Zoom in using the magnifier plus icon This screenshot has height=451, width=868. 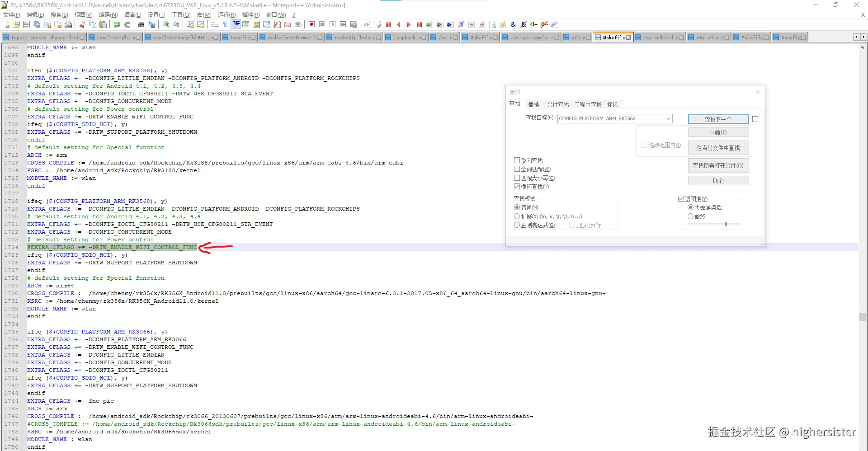point(166,24)
